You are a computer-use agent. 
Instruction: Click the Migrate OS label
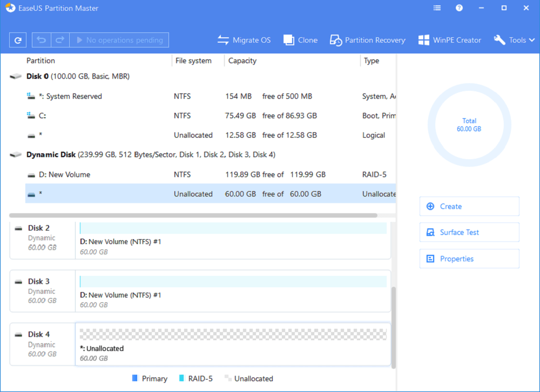(x=252, y=40)
